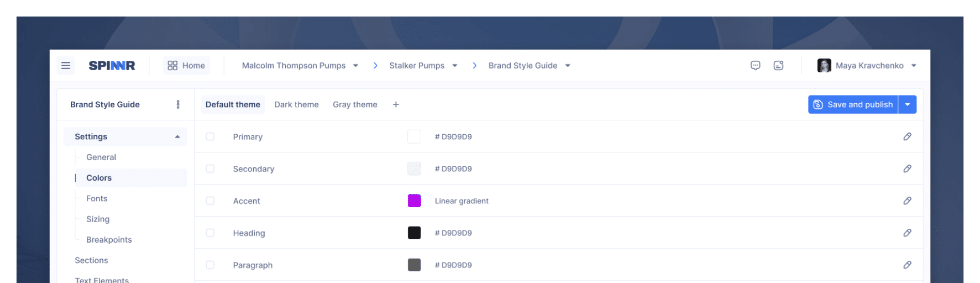Edit the Primary color row
This screenshot has width=980, height=283.
907,137
